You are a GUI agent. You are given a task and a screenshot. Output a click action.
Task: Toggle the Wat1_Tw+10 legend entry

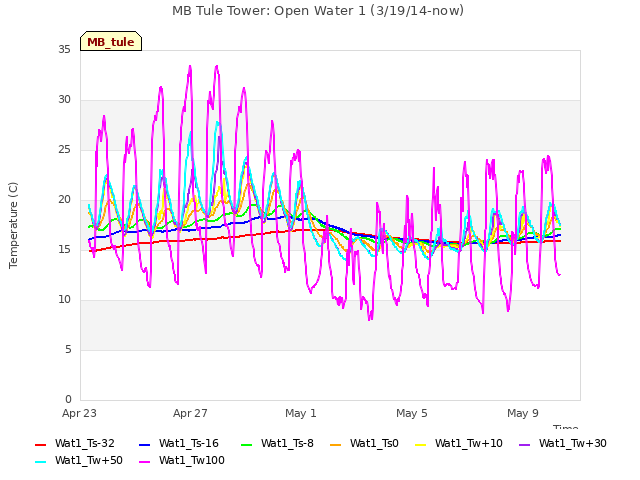click(458, 443)
